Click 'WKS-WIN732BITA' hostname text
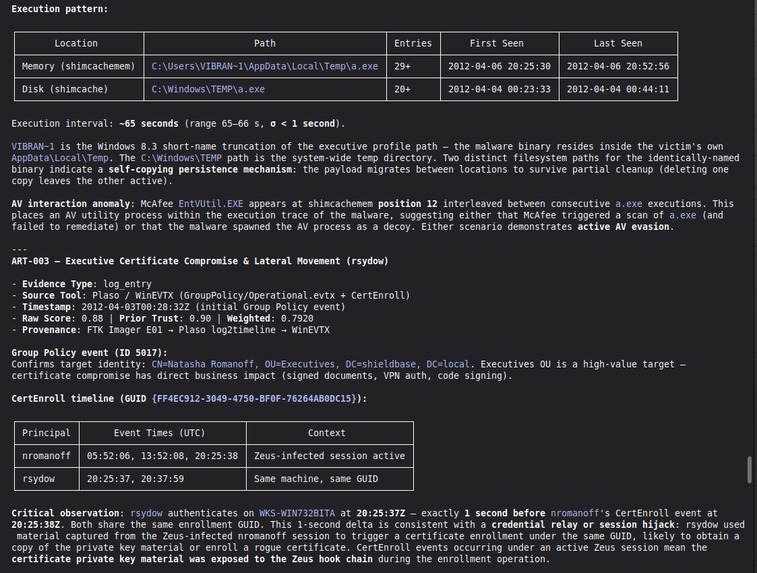Screen dimensions: 757x573 pos(297,513)
